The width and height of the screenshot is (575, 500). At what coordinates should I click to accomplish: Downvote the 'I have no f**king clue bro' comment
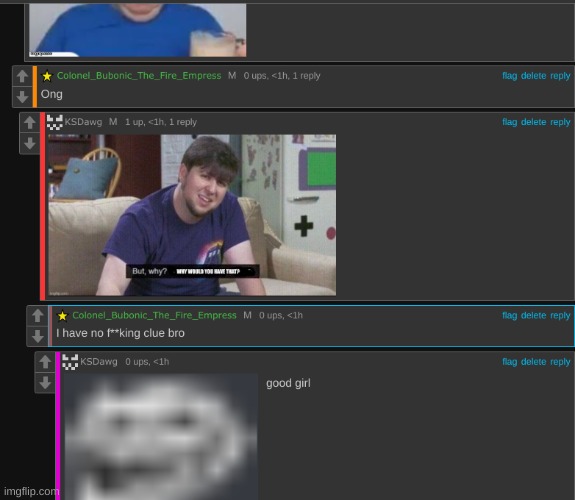click(37, 336)
